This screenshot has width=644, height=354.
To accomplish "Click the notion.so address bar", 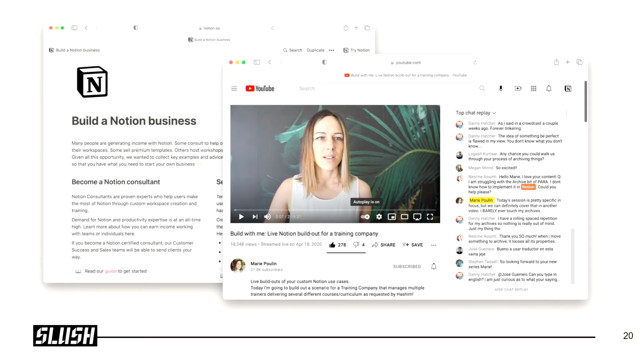I will coord(209,28).
